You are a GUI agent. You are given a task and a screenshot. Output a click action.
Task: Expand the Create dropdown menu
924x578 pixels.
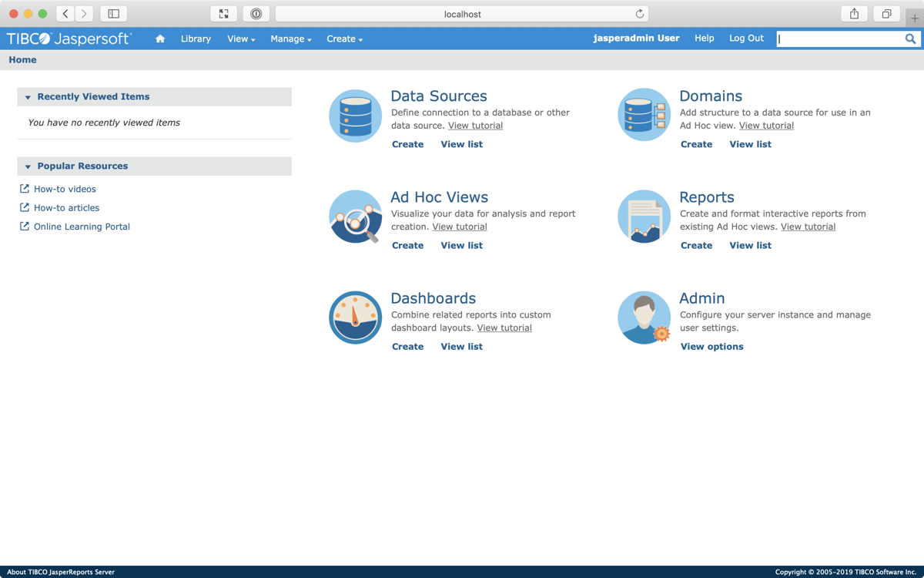(344, 39)
